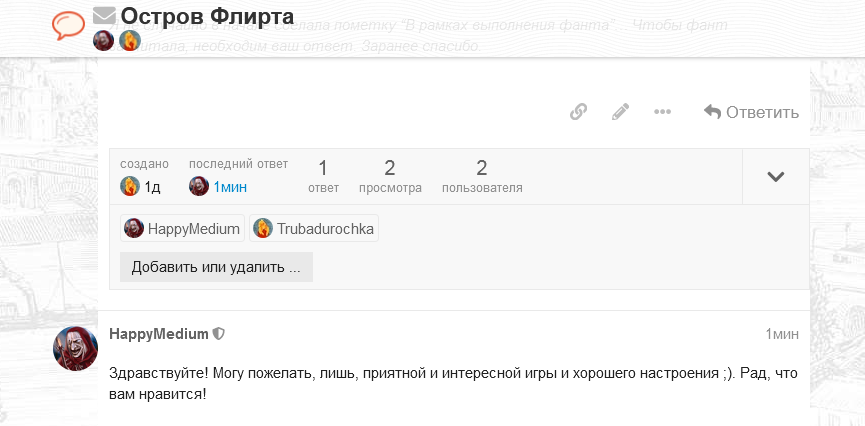Click the orange speech bubble site logo
865x426 pixels.
68,25
